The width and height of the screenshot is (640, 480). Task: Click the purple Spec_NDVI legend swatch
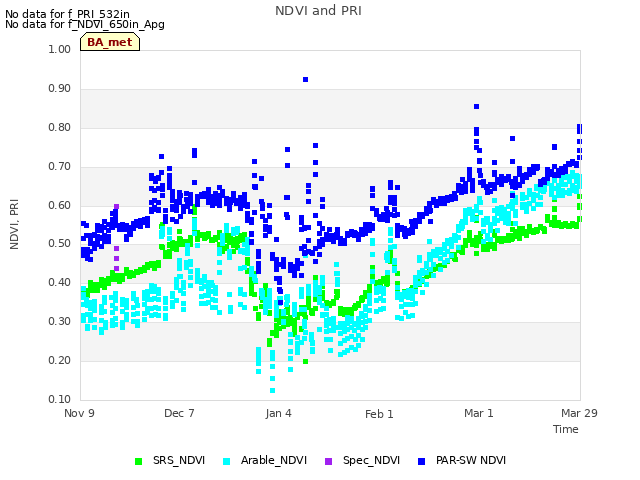328,461
